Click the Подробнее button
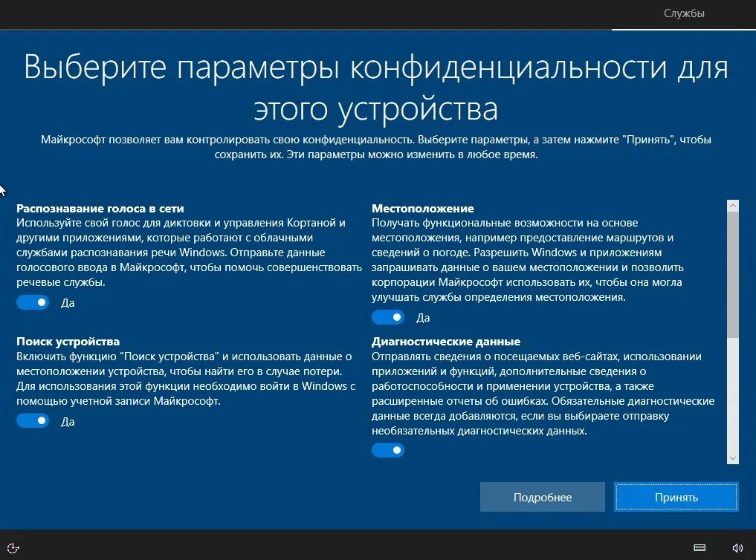This screenshot has height=560, width=756. 543,497
